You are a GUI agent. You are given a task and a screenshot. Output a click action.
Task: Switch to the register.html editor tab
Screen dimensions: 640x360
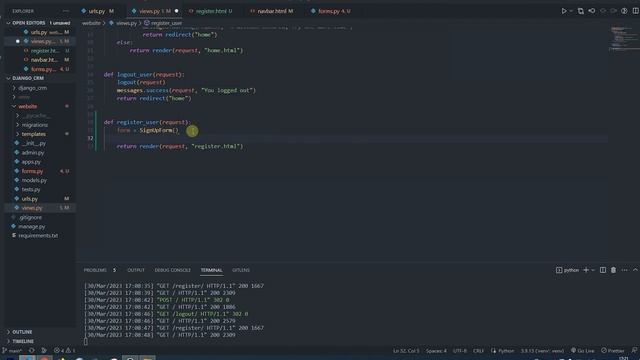[x=211, y=11]
